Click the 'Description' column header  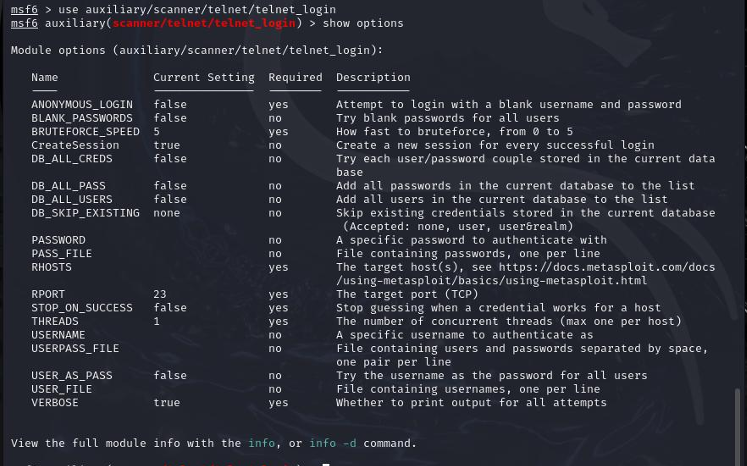coord(373,77)
